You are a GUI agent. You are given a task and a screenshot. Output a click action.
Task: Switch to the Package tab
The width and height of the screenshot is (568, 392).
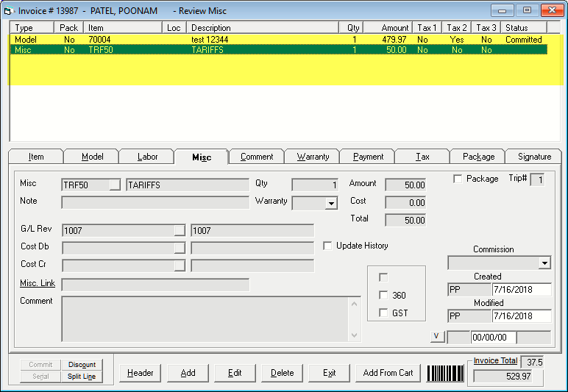(x=478, y=157)
